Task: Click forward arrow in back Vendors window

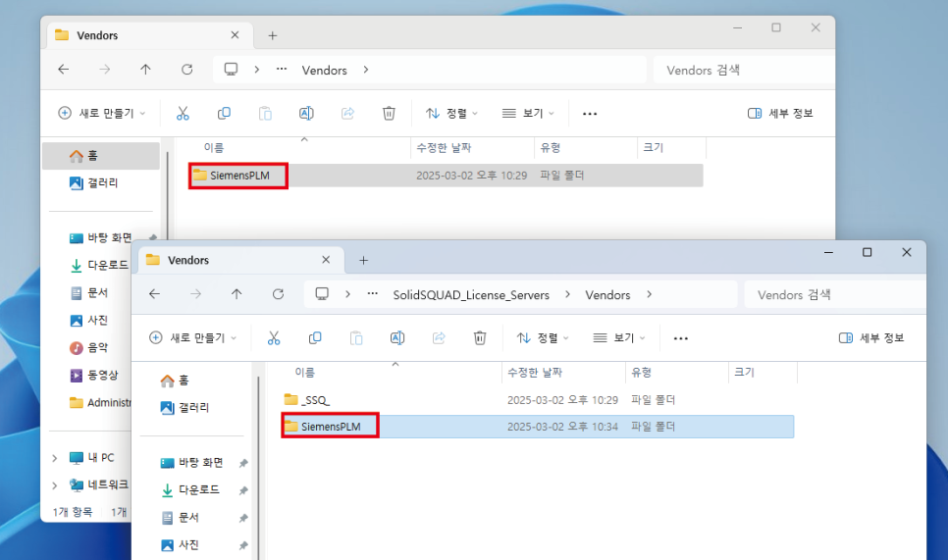Action: [105, 70]
